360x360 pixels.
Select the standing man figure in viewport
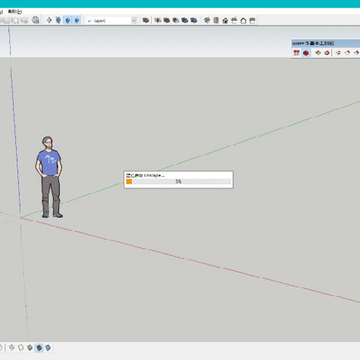point(49,177)
